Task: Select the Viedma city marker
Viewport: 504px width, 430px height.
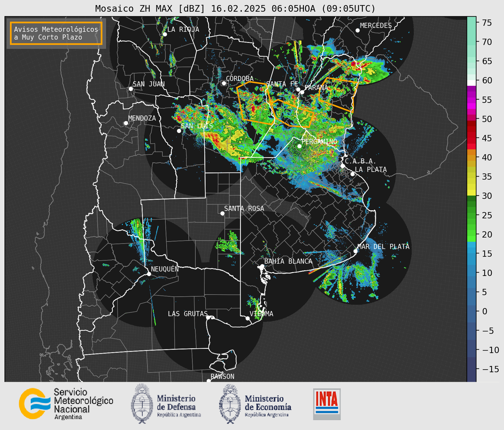Action: 247,318
